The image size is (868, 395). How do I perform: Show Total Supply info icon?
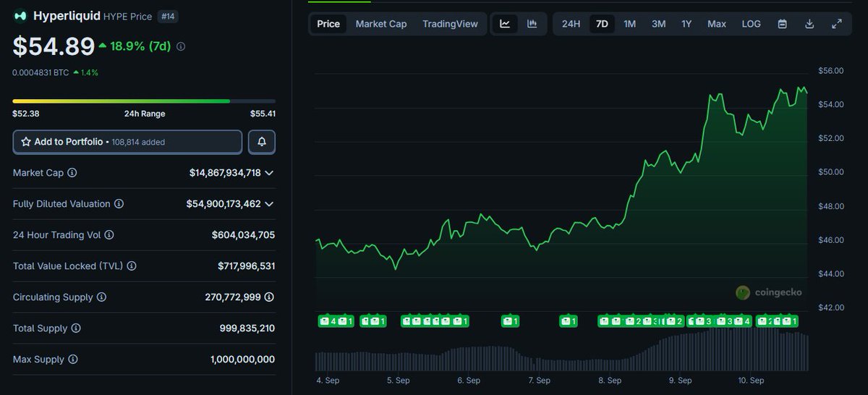76,328
